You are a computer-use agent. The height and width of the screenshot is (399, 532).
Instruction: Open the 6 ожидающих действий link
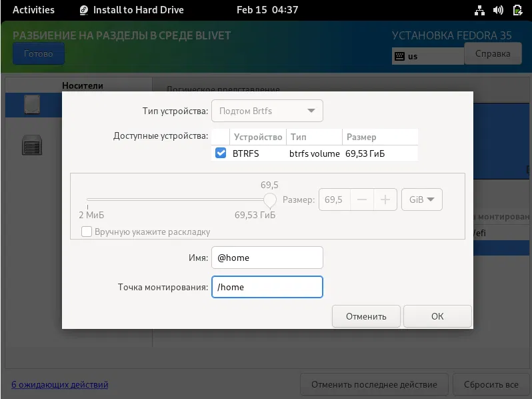tap(60, 384)
